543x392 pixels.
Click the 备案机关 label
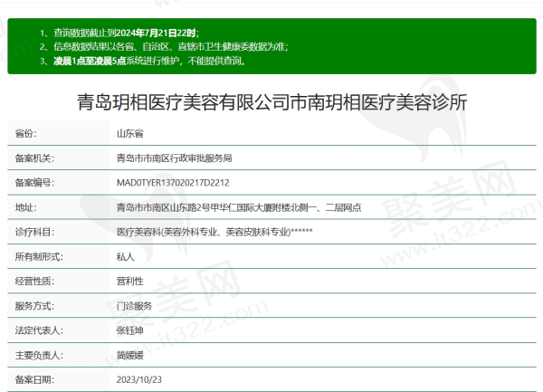(34, 158)
